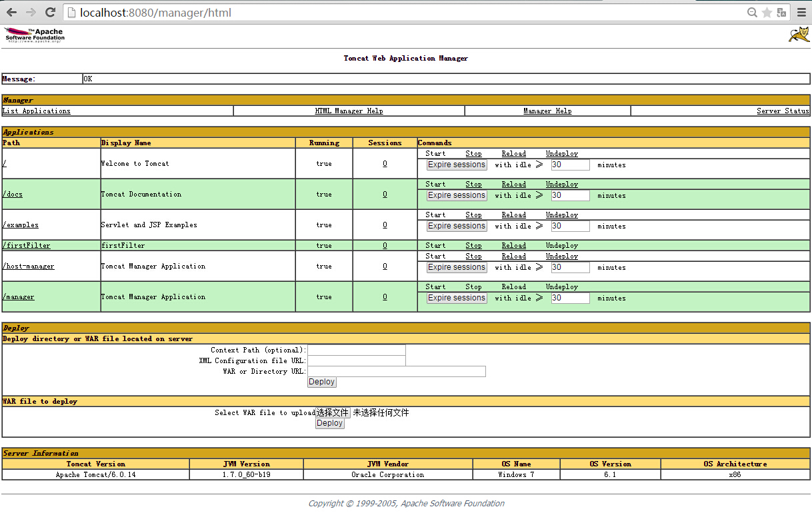
Task: Open the /host-manager application path
Action: pos(29,266)
